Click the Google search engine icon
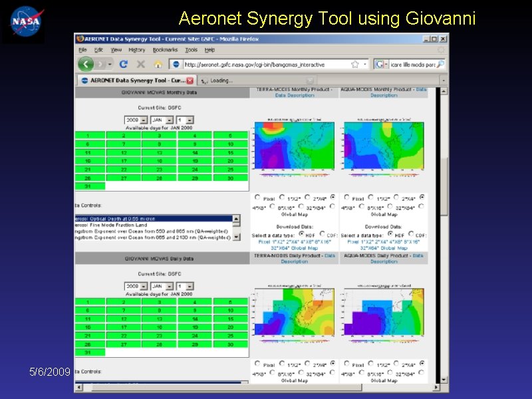The width and height of the screenshot is (532, 399). coord(379,64)
